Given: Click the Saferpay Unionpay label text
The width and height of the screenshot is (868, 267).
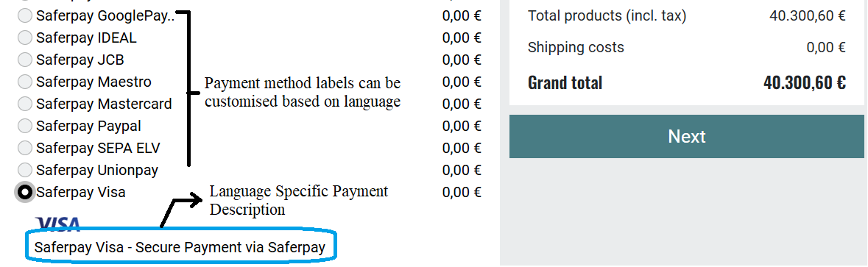Looking at the screenshot, I should click(x=97, y=170).
